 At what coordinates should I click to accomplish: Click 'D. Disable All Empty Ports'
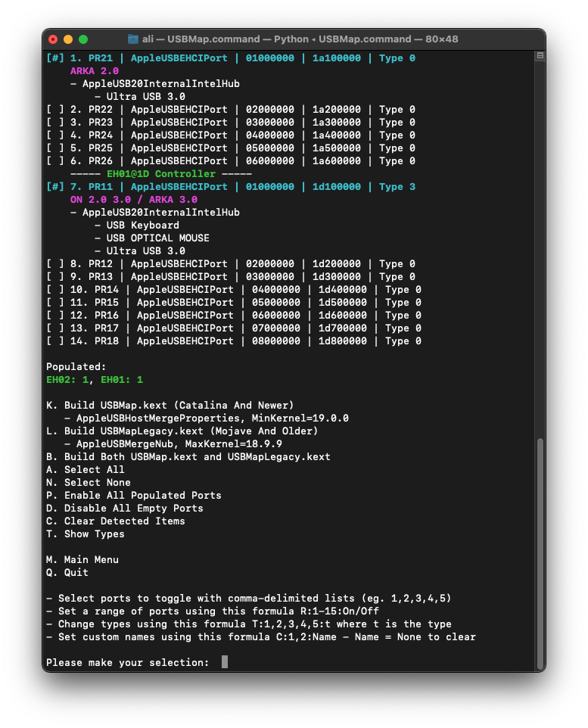pos(124,509)
